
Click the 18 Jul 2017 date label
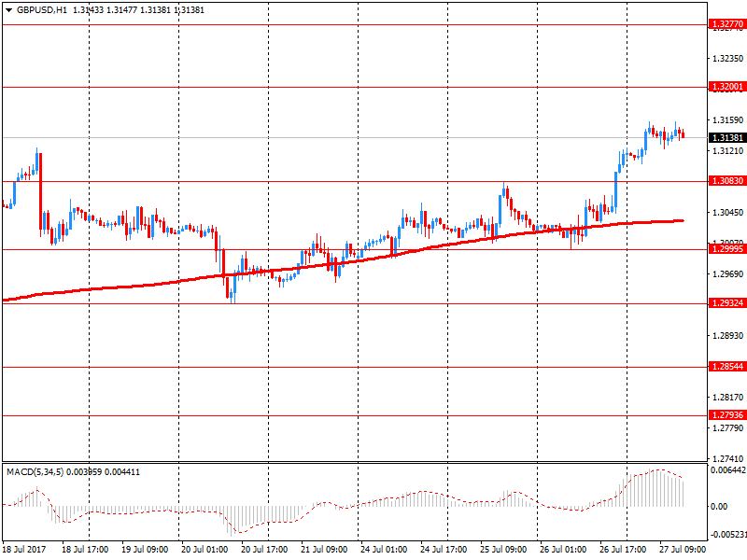click(x=24, y=550)
